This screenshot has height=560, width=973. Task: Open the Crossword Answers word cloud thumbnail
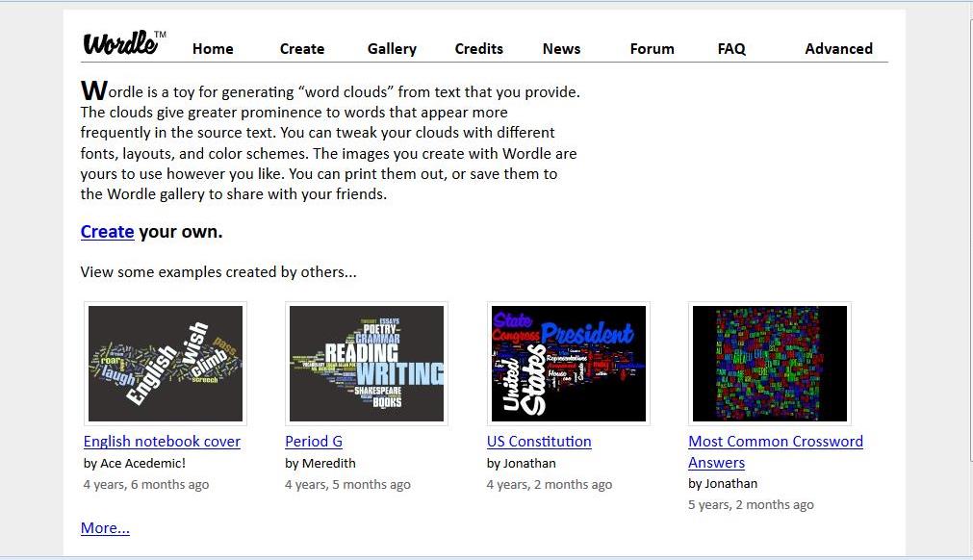tap(770, 364)
